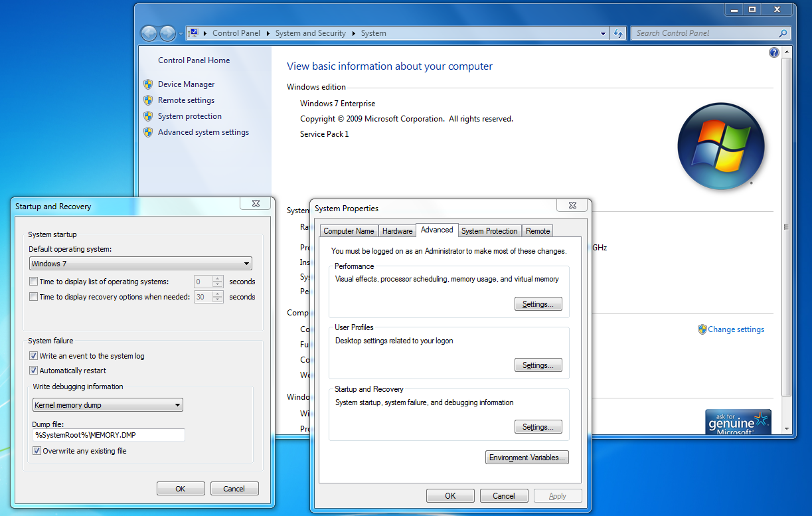
Task: Open the recent pages dropdown beside Forward arrow
Action: (x=180, y=33)
